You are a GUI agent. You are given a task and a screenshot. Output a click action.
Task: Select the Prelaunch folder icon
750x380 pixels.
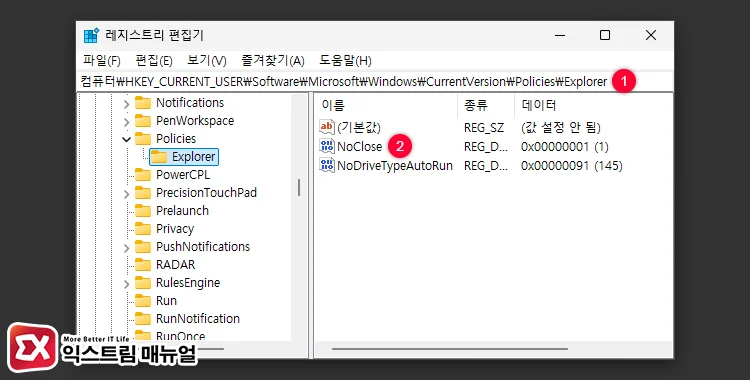143,211
